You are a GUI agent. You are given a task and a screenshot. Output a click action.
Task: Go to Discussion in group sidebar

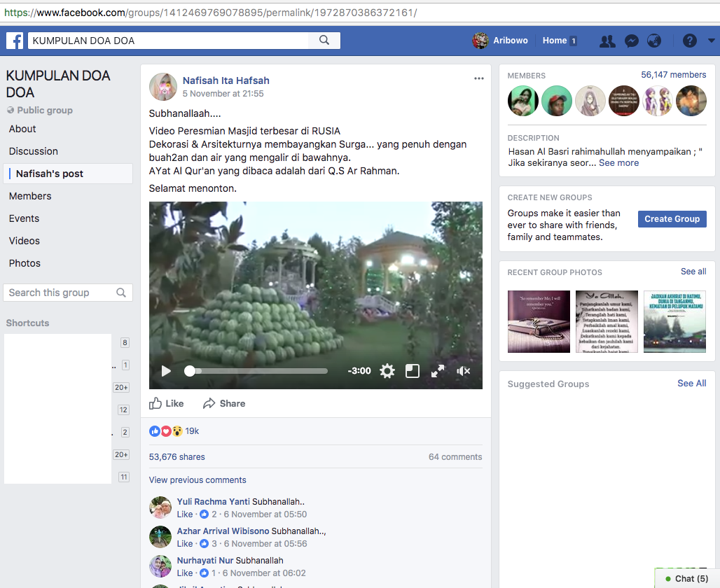tap(34, 151)
